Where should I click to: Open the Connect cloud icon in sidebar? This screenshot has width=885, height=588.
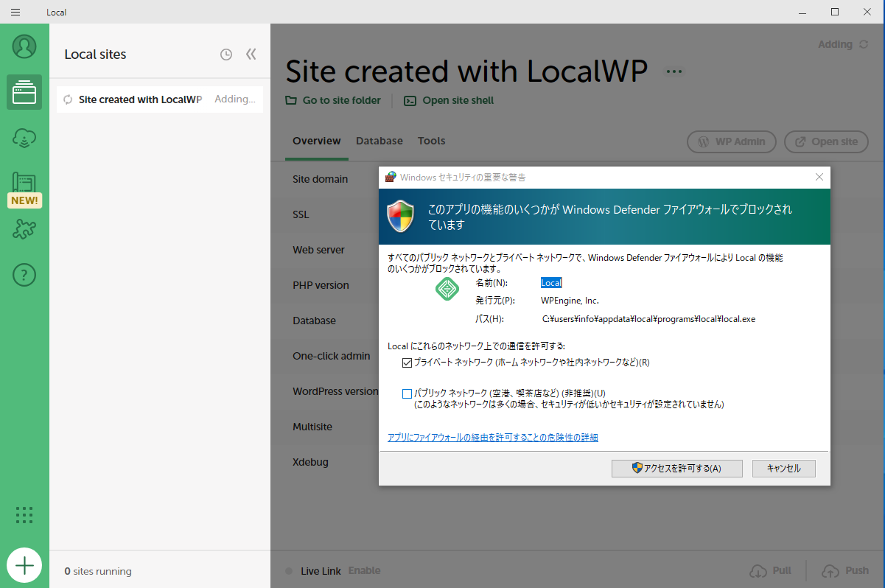(24, 138)
